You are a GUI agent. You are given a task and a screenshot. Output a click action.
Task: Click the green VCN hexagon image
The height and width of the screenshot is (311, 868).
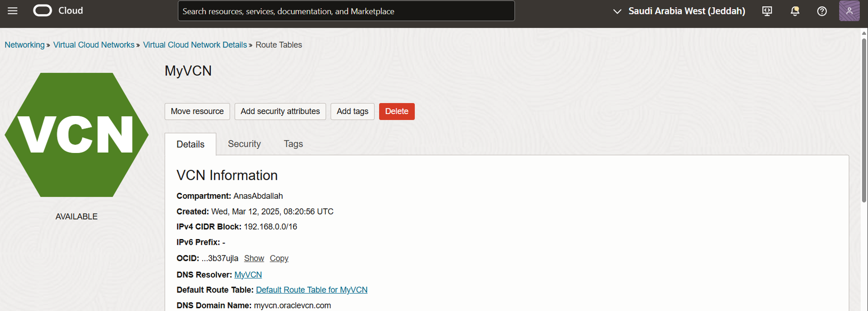[x=76, y=135]
